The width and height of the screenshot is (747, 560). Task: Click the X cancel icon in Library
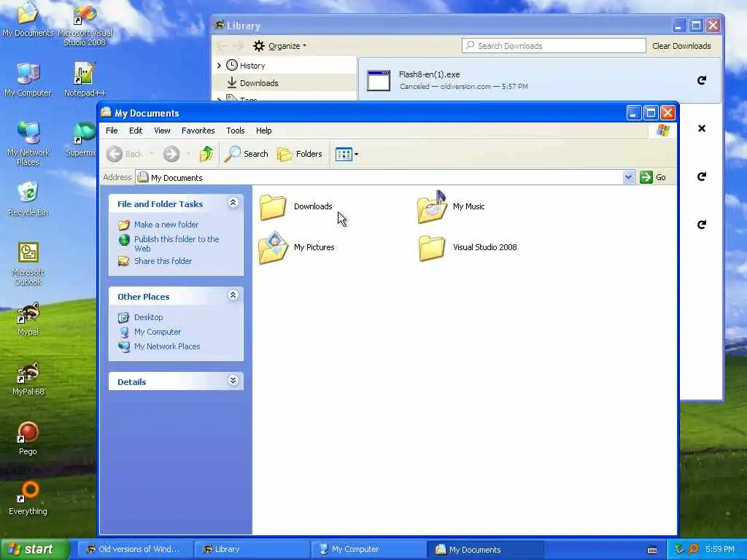pos(701,128)
